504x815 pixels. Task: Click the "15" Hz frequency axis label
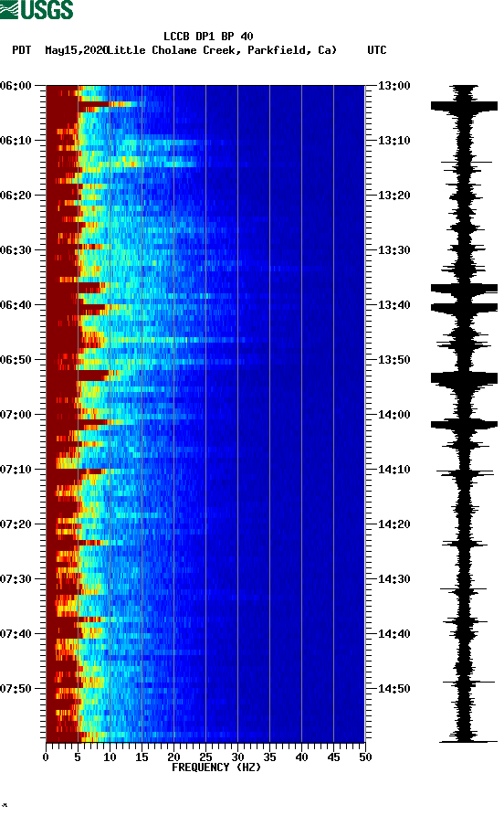(x=142, y=757)
